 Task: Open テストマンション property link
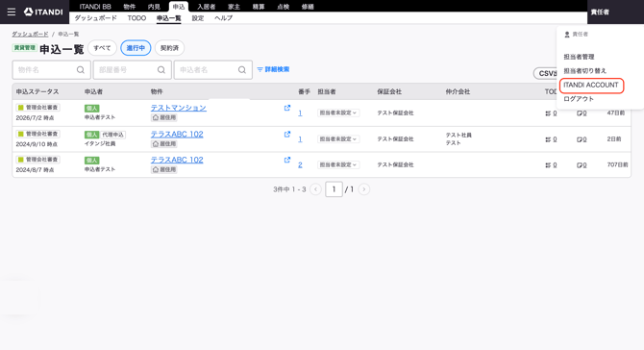(x=178, y=108)
